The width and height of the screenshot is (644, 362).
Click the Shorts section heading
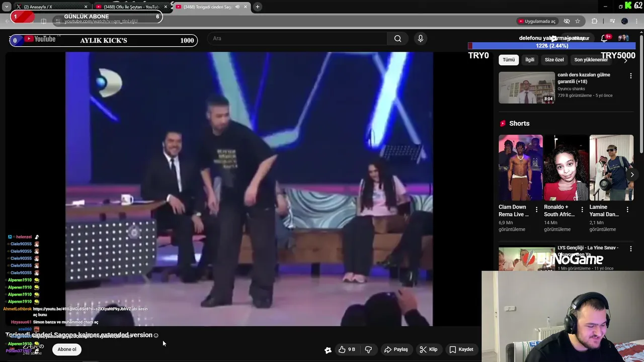point(519,123)
